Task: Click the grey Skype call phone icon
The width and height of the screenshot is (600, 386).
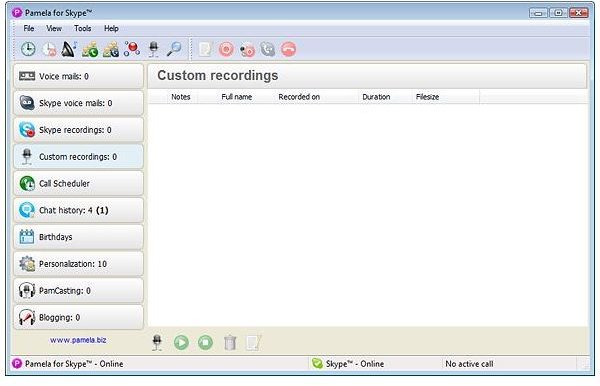Action: point(268,49)
